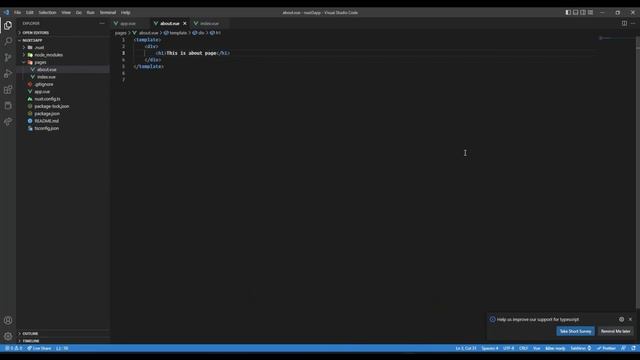Open the File menu
This screenshot has height=360, width=640.
18,13
